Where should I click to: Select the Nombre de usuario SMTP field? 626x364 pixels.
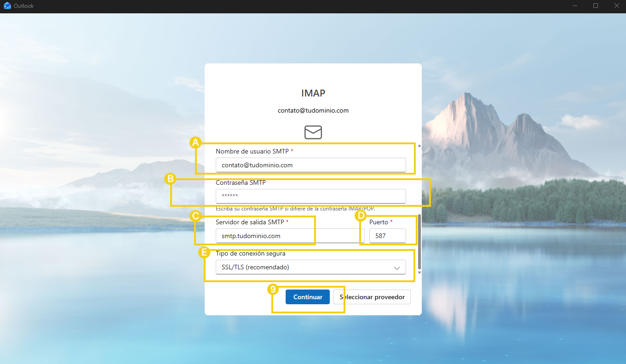tap(310, 165)
